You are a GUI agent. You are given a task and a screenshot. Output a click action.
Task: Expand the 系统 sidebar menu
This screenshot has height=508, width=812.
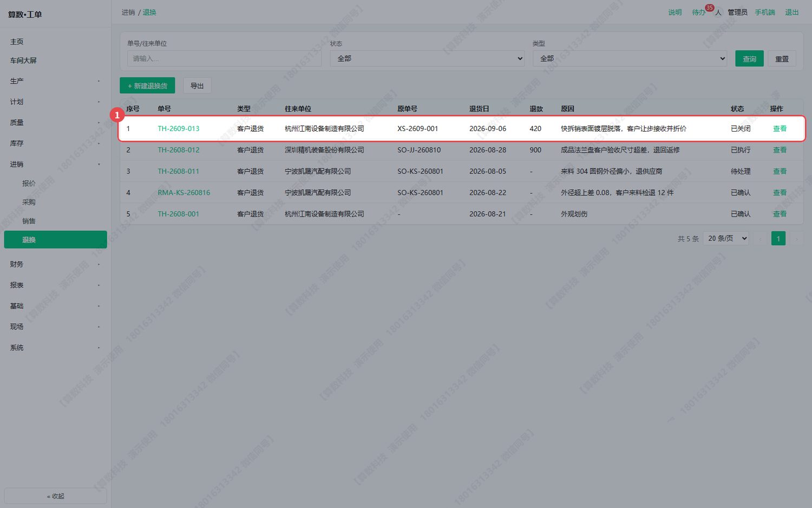coord(55,348)
